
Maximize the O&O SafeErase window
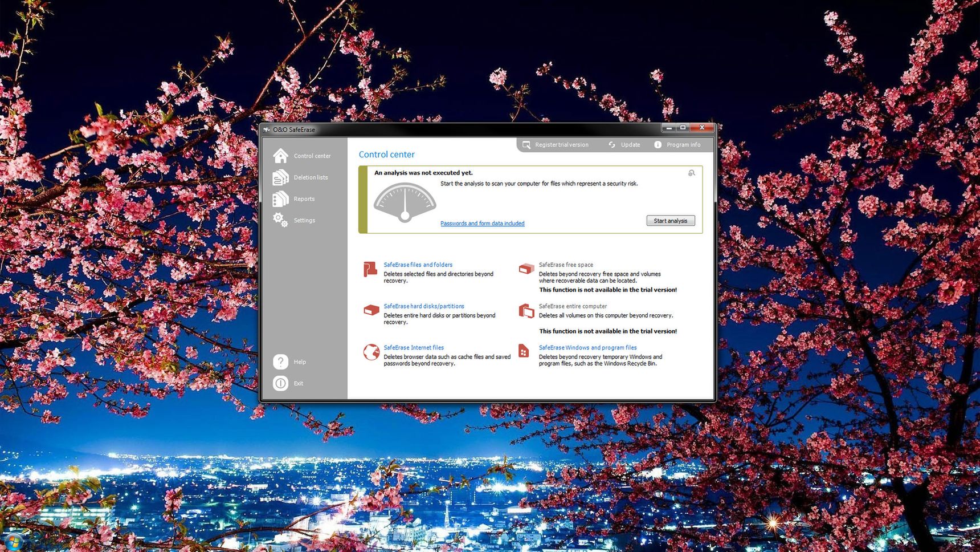click(683, 128)
